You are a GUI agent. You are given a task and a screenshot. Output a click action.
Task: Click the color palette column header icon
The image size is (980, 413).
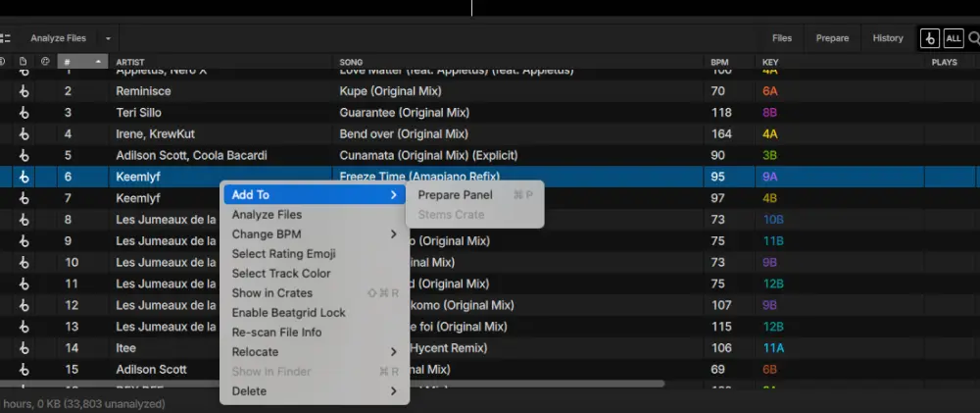[x=45, y=62]
